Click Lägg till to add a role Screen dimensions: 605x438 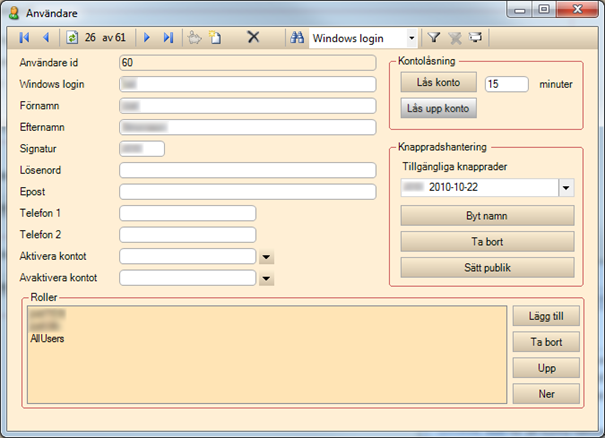click(545, 317)
